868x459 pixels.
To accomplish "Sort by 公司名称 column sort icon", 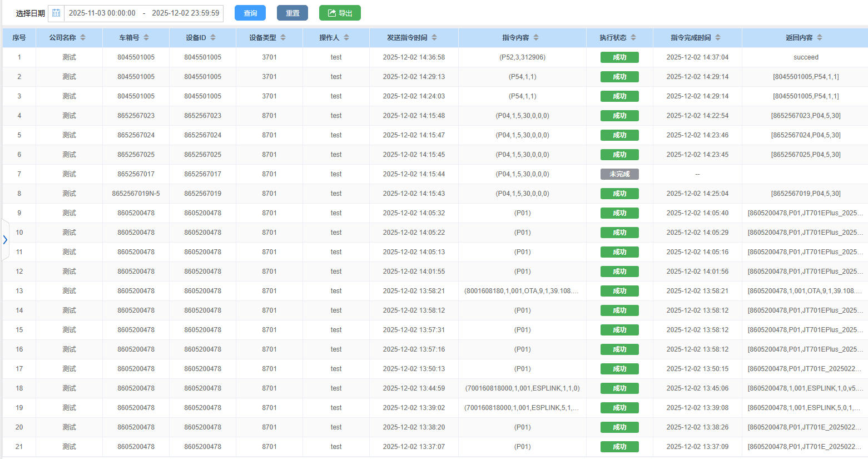I will click(83, 38).
